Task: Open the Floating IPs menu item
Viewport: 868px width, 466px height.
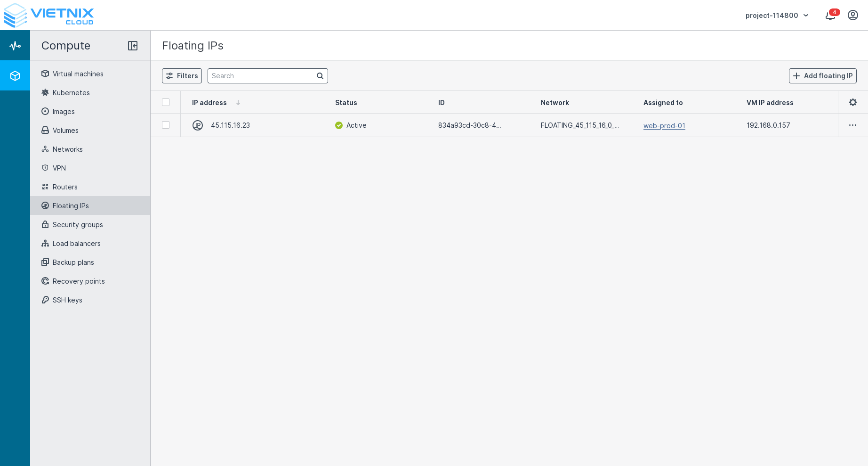Action: [70, 205]
